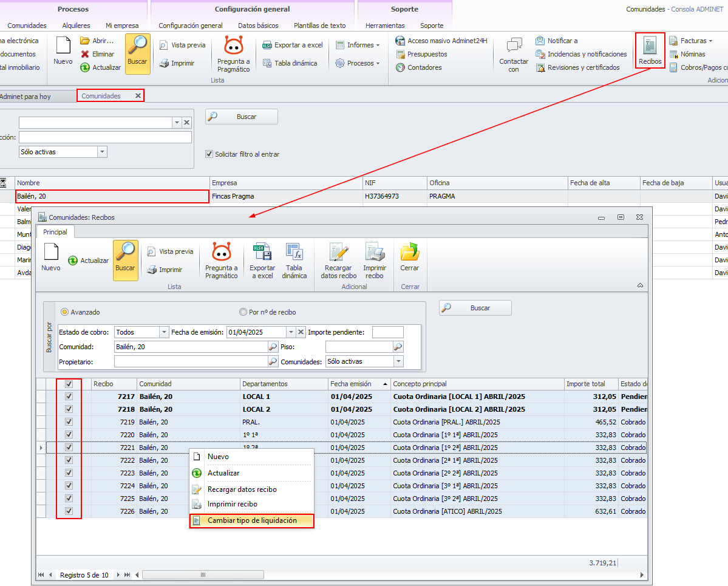This screenshot has height=586, width=728.
Task: Open Sólo activas dropdown in Comunidades filter
Action: click(x=102, y=152)
